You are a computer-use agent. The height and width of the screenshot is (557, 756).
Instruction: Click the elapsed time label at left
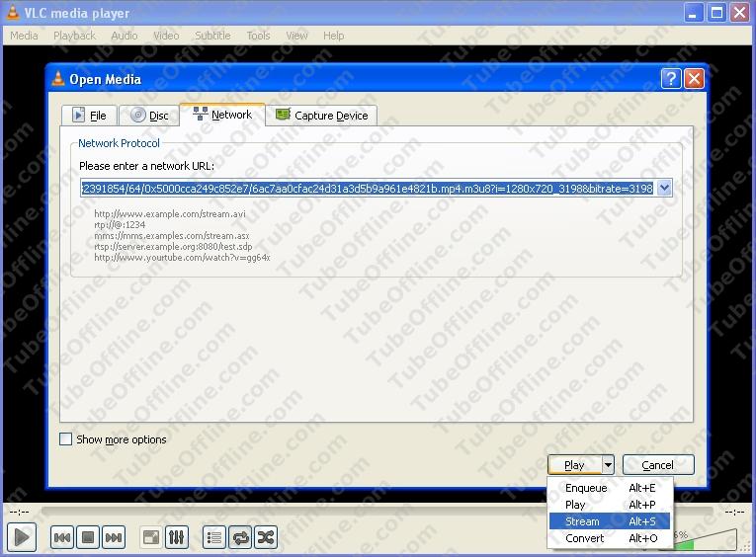point(20,512)
